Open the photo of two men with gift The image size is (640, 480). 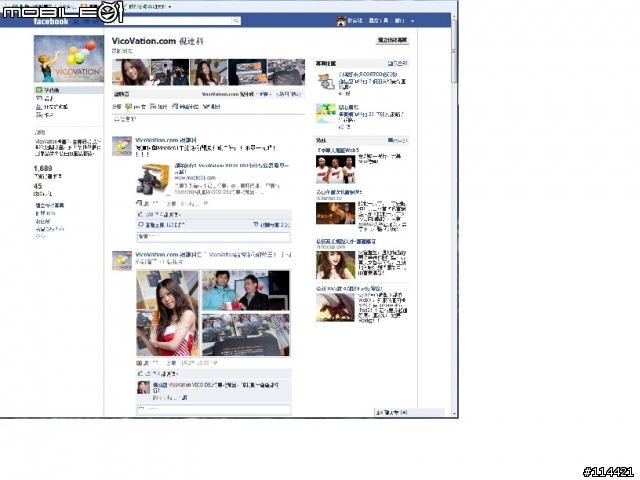(x=246, y=291)
